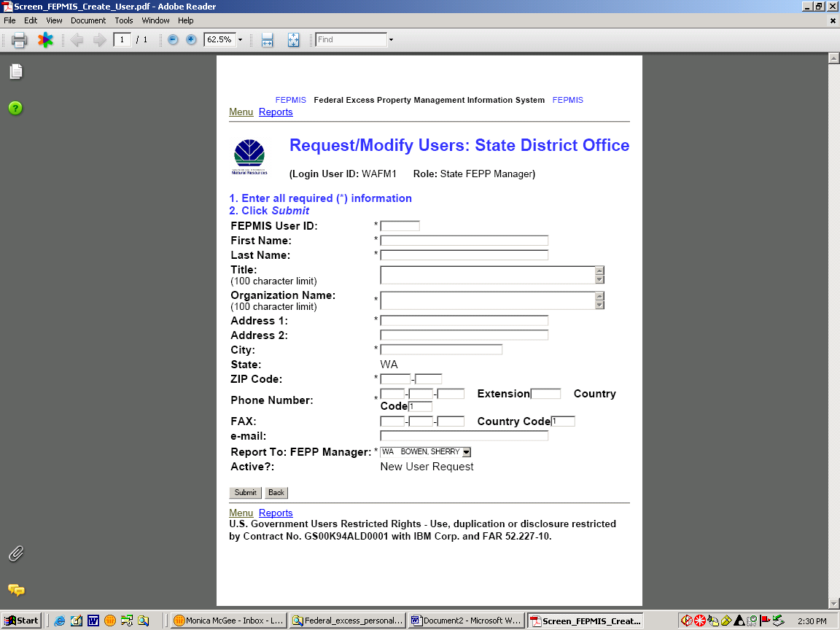Click the First Name input field
This screenshot has height=630, width=840.
pos(464,241)
